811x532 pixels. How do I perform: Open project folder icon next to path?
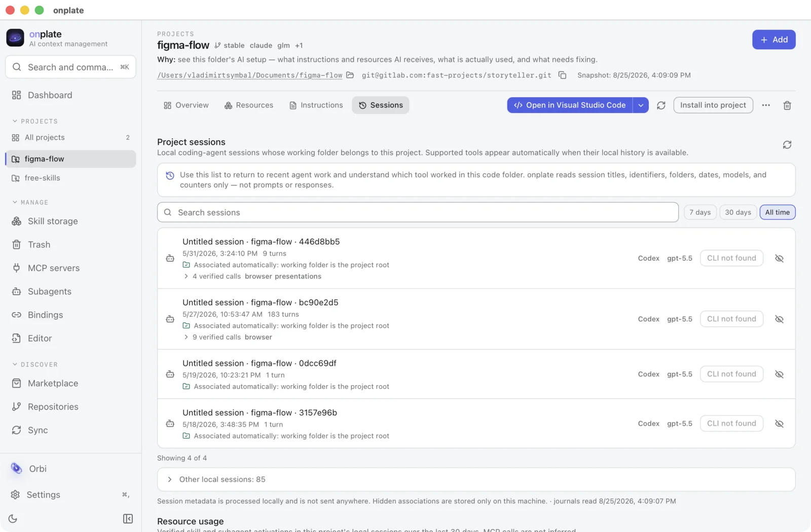coord(350,75)
